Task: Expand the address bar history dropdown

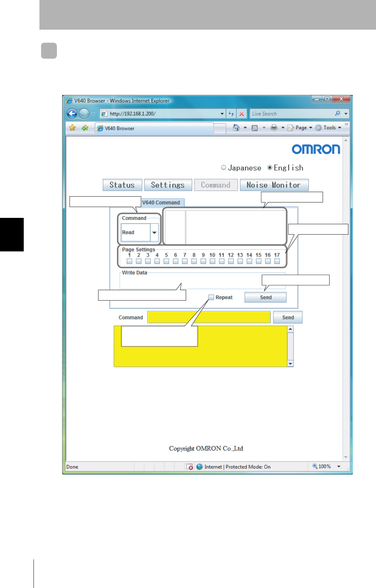Action: [x=222, y=114]
